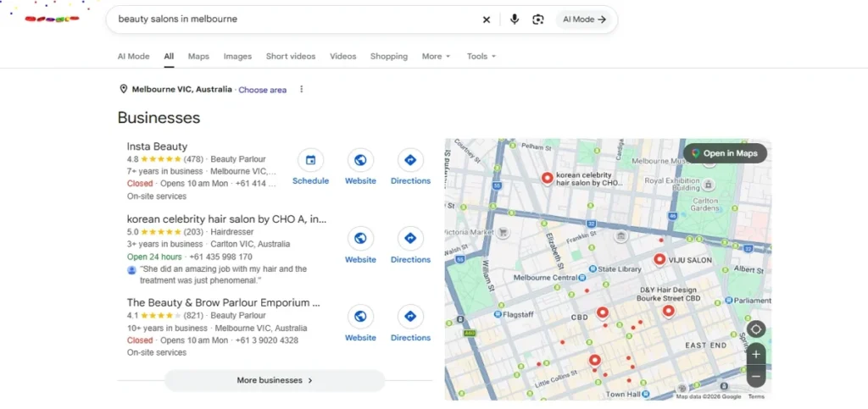Get Directions icon for korean celebrity hair salon
This screenshot has width=868, height=409.
[410, 239]
